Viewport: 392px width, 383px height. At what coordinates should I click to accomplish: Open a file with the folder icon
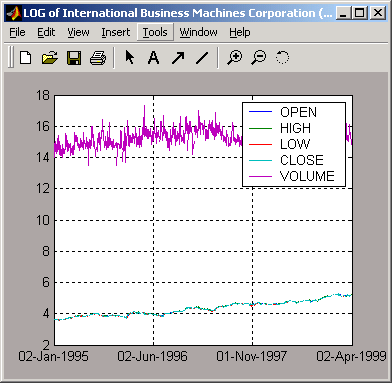point(50,58)
